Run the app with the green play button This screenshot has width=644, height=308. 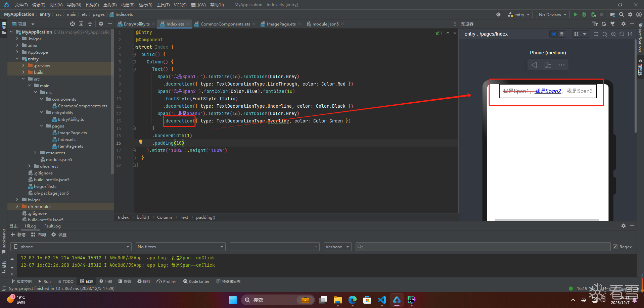click(576, 14)
